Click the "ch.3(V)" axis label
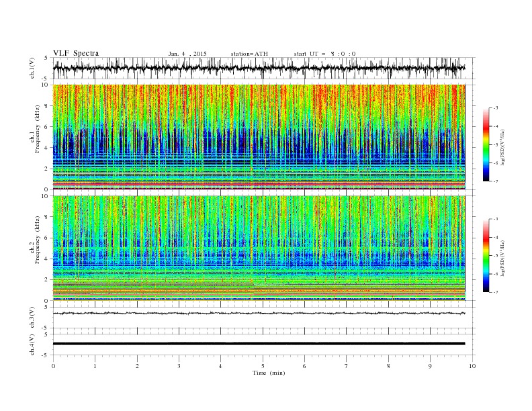This screenshot has width=532, height=411. click(x=32, y=318)
